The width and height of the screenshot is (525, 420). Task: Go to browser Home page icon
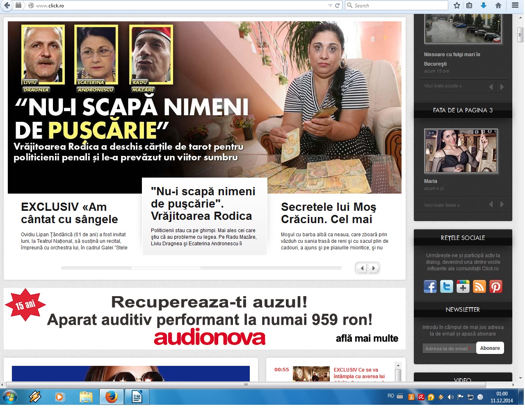point(498,5)
